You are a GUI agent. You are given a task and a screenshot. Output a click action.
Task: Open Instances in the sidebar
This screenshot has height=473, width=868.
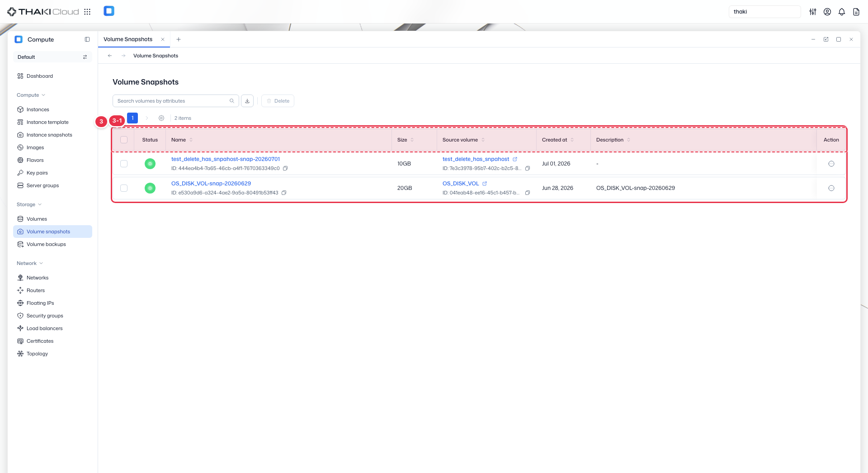coord(52,109)
